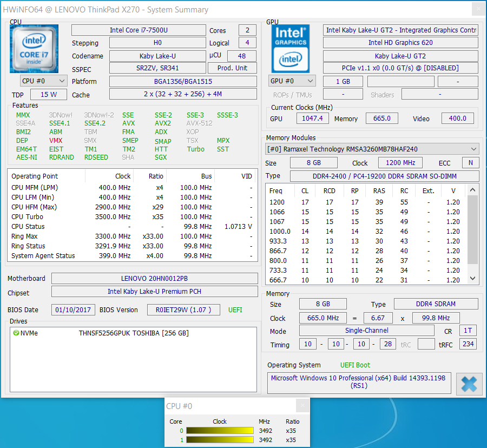Click the ECC value N field

(x=471, y=163)
